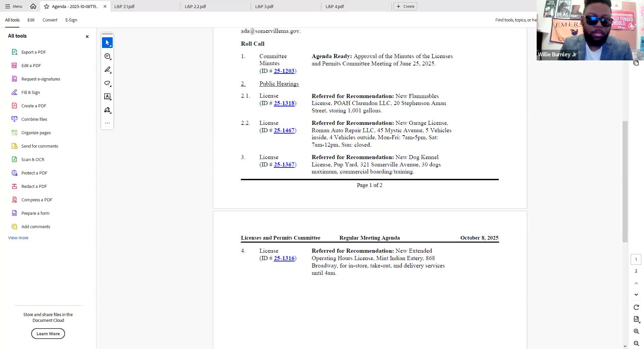Star the Agenda document tab
This screenshot has height=349, width=644.
tap(47, 6)
